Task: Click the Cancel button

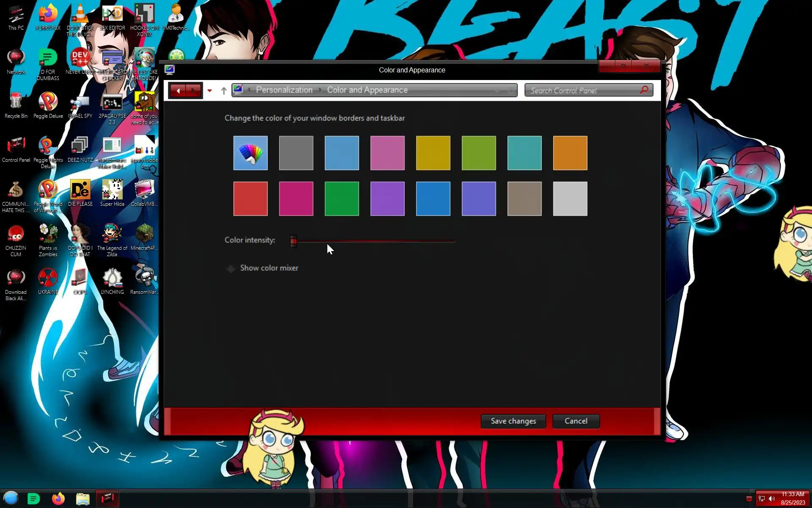Action: pos(576,421)
